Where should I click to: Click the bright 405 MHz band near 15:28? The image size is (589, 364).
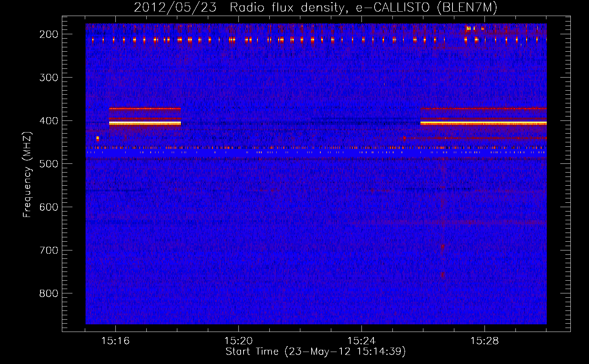pos(483,123)
